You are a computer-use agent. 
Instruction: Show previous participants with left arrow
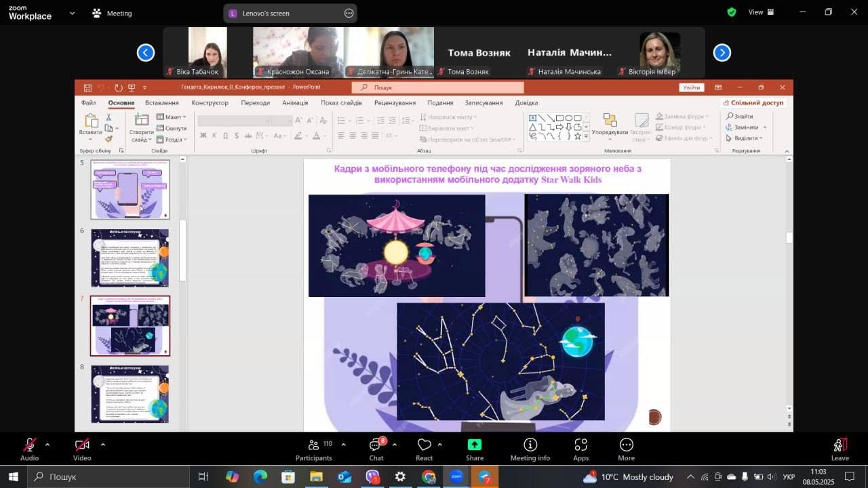click(146, 52)
